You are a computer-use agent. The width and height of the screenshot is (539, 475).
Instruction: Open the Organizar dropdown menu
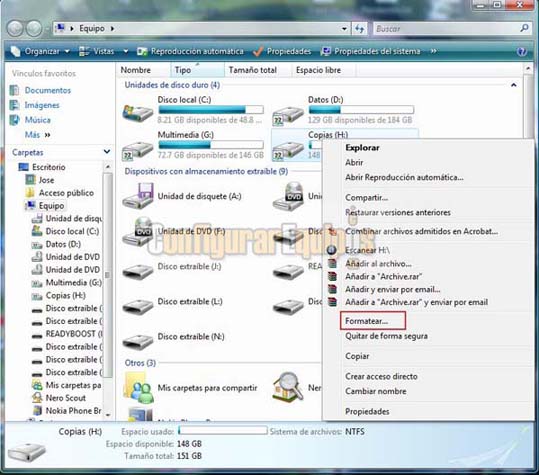click(40, 52)
